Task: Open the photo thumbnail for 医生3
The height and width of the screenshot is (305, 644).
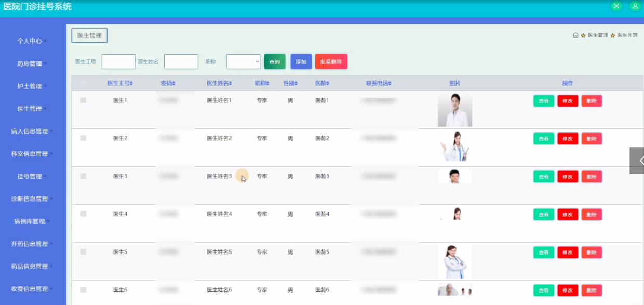Action: 455,176
